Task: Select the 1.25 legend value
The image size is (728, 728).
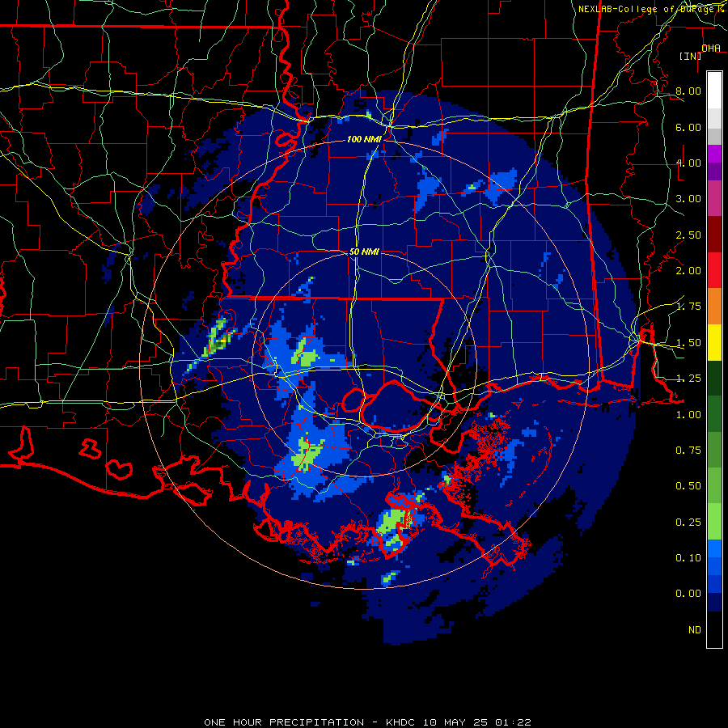Action: (688, 379)
